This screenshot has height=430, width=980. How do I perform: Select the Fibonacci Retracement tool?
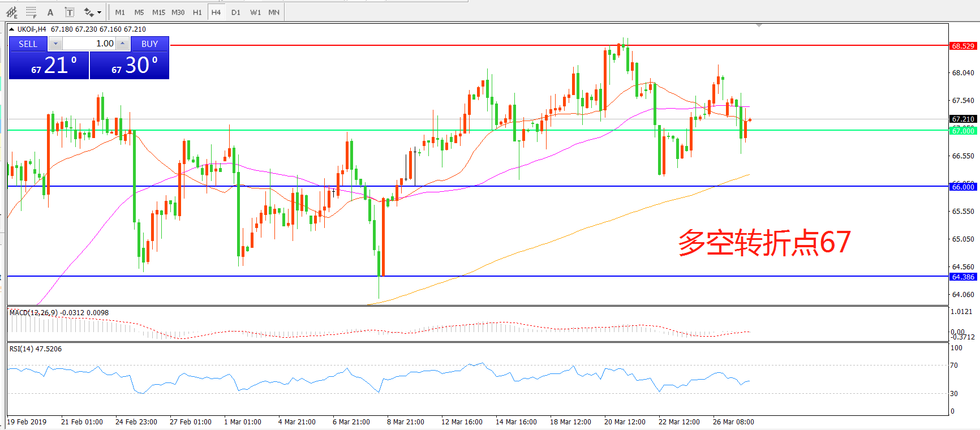31,12
